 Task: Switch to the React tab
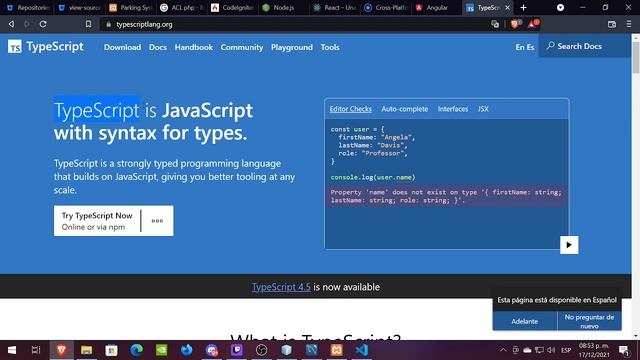[335, 7]
